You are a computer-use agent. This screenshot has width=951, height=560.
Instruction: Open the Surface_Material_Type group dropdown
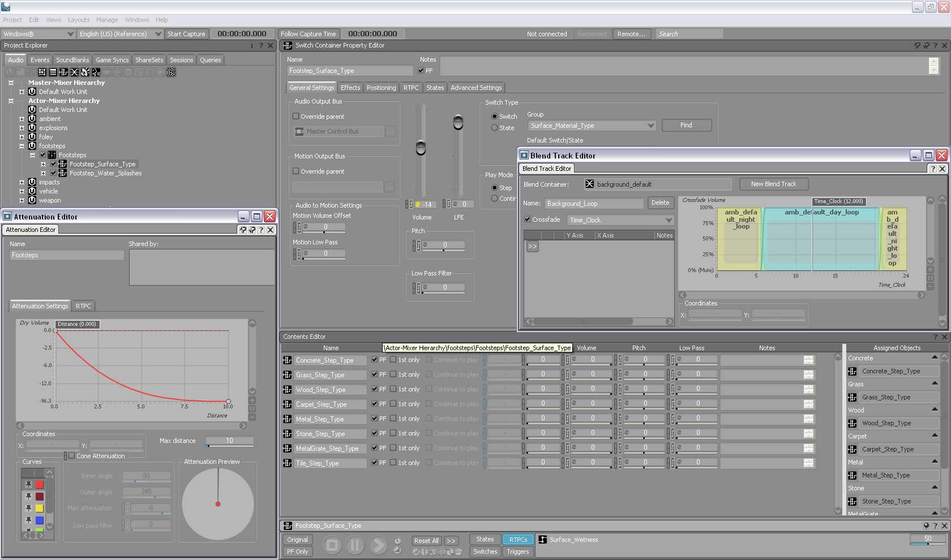pos(592,126)
